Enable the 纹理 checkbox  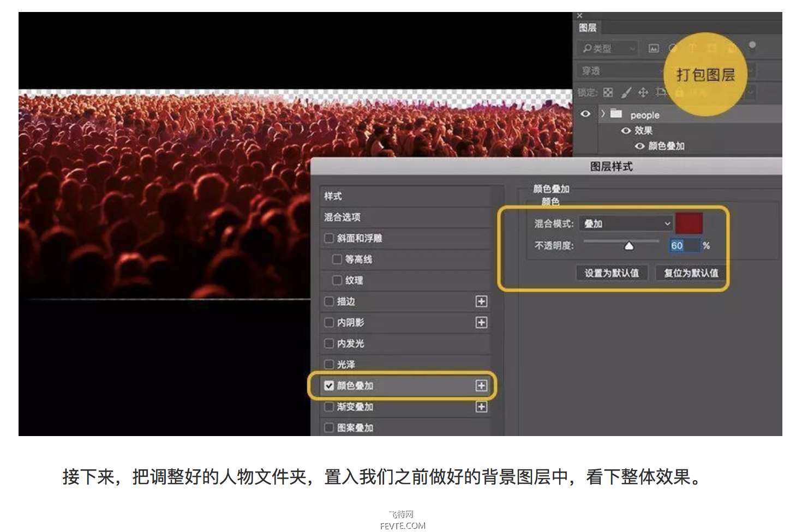[337, 280]
